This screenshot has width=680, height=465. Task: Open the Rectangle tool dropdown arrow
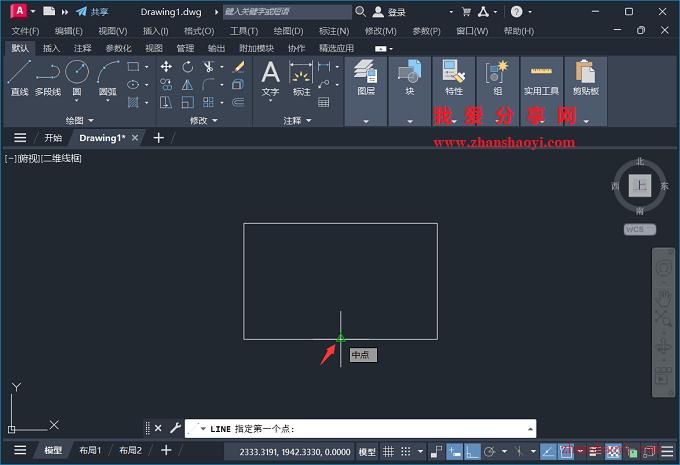point(147,67)
